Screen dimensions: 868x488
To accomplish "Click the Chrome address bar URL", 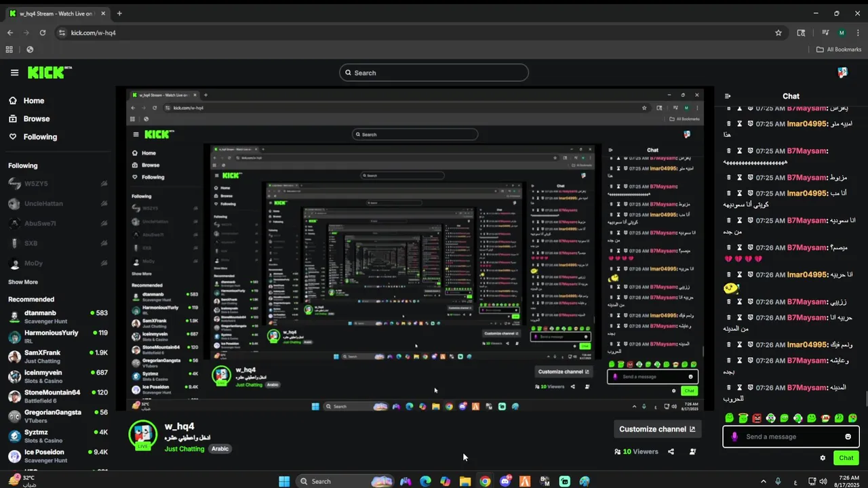I will tap(94, 33).
